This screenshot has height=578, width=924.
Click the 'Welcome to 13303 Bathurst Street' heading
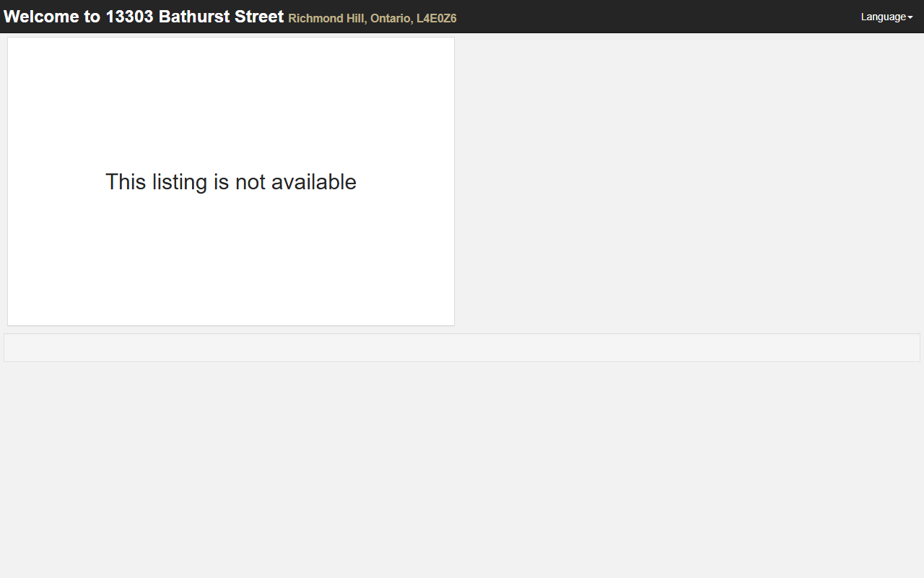(x=144, y=17)
